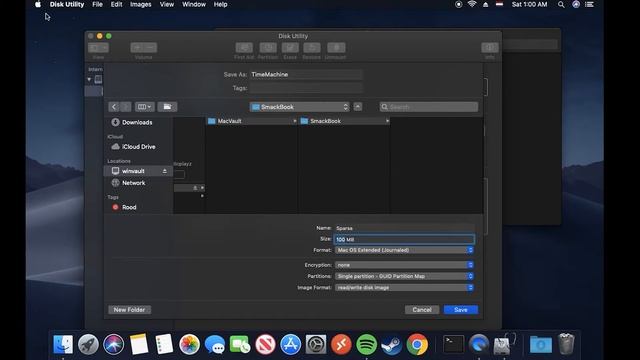Change the view mode with the column view dropdown

click(145, 107)
